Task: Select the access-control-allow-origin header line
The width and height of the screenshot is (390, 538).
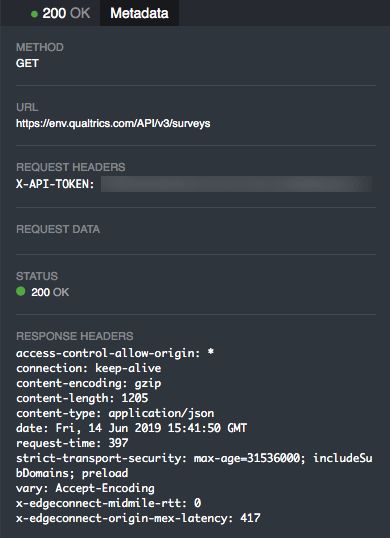Action: pyautogui.click(x=115, y=353)
